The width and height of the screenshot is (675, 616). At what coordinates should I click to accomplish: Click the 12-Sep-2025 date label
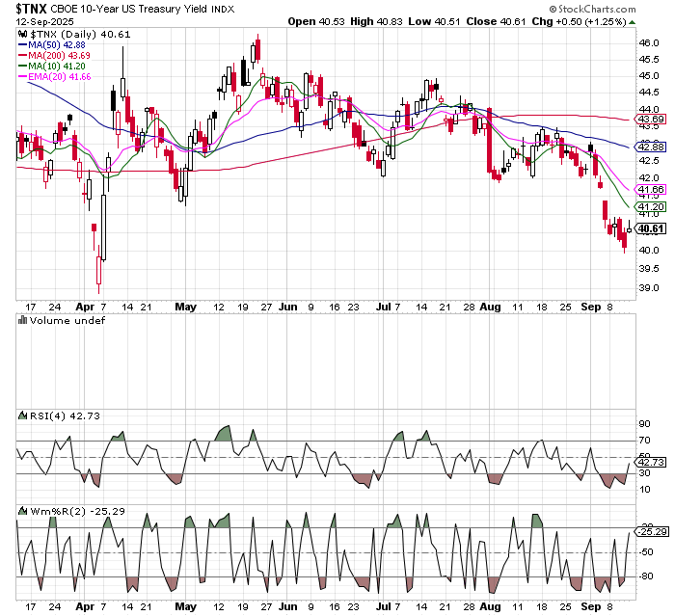[x=44, y=21]
